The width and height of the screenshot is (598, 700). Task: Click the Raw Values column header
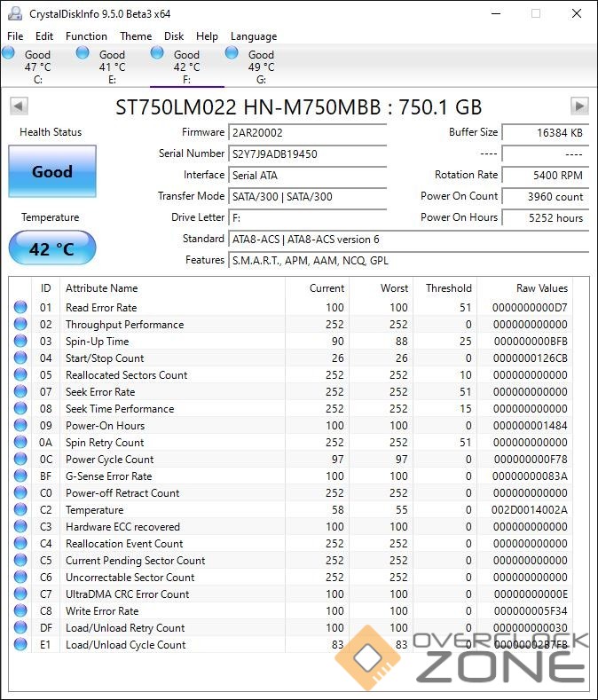(x=541, y=288)
